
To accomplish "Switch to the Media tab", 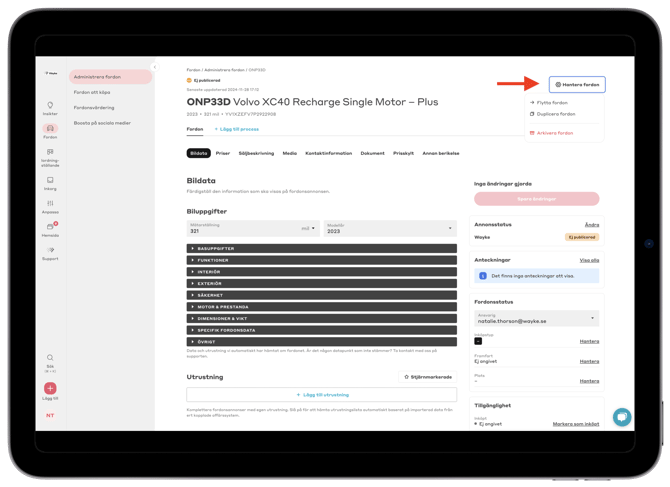I will click(290, 153).
